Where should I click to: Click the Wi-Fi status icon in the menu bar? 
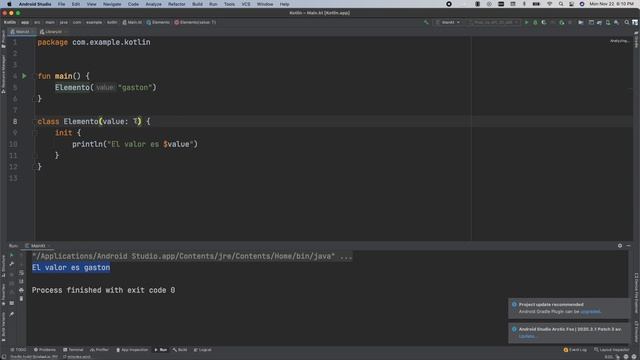[x=549, y=4]
